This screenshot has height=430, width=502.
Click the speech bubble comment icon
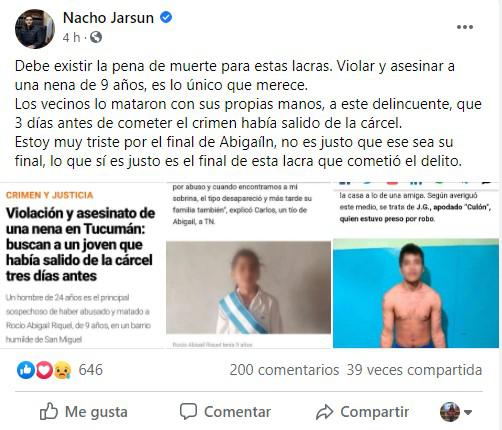188,411
